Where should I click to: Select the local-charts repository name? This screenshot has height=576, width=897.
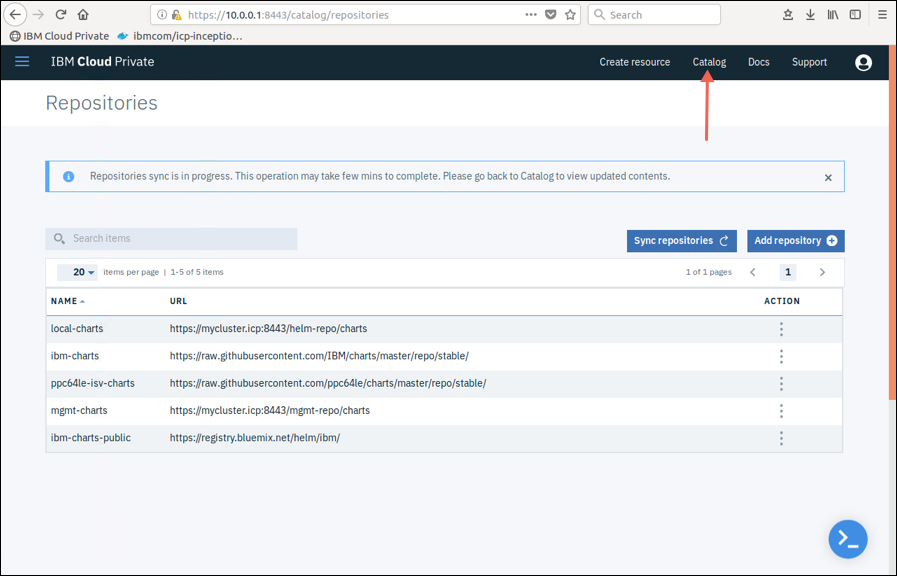click(77, 329)
